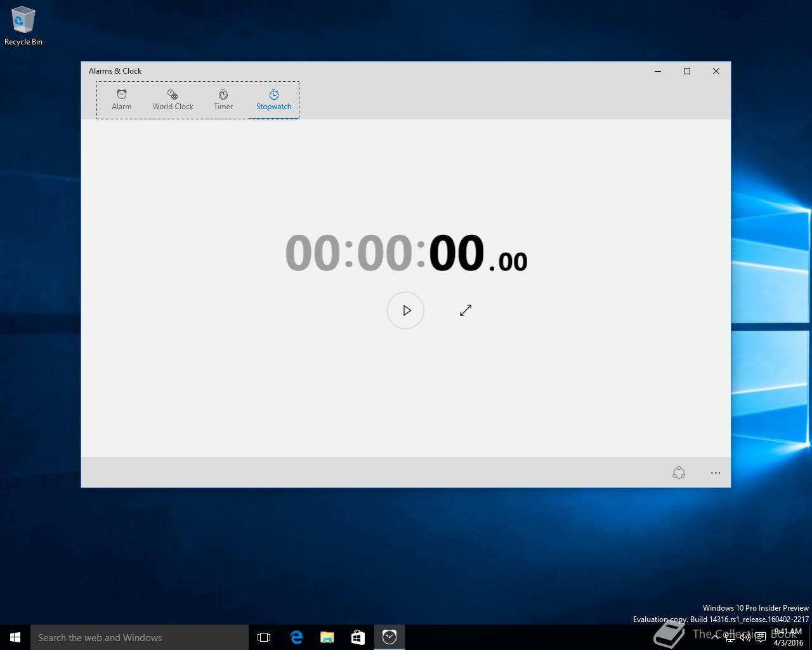Click the Search the web and Windows box
Viewport: 812px width, 650px height.
(140, 637)
